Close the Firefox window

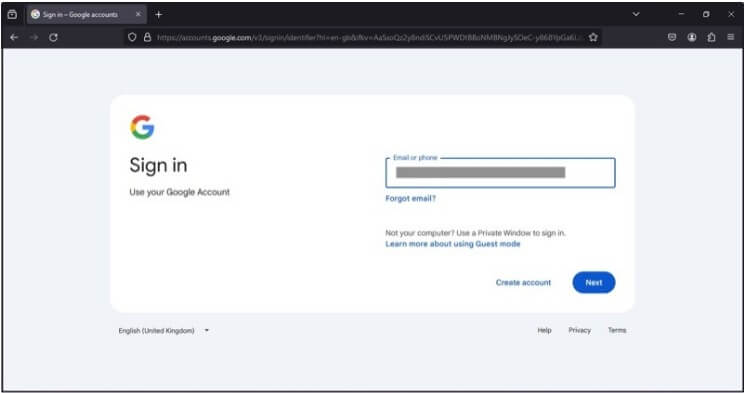pos(731,14)
